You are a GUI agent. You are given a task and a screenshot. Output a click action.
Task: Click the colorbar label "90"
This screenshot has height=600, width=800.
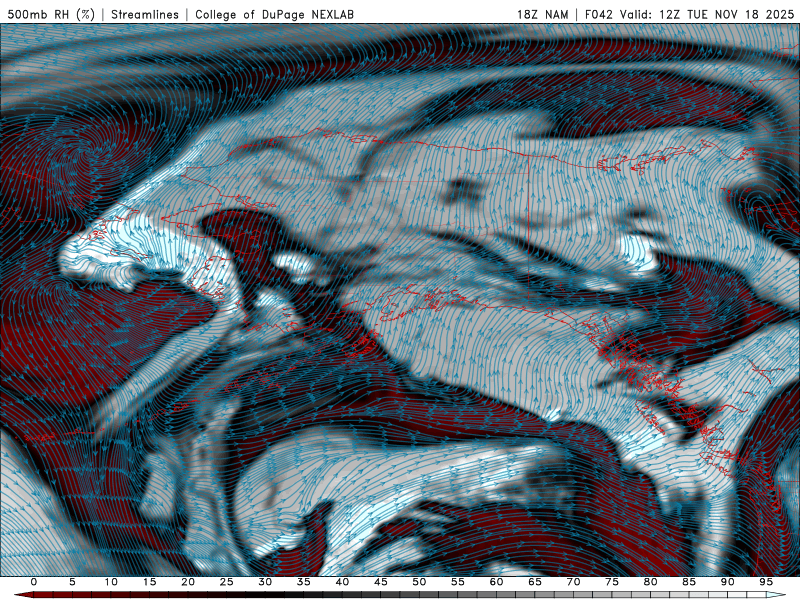[727, 582]
